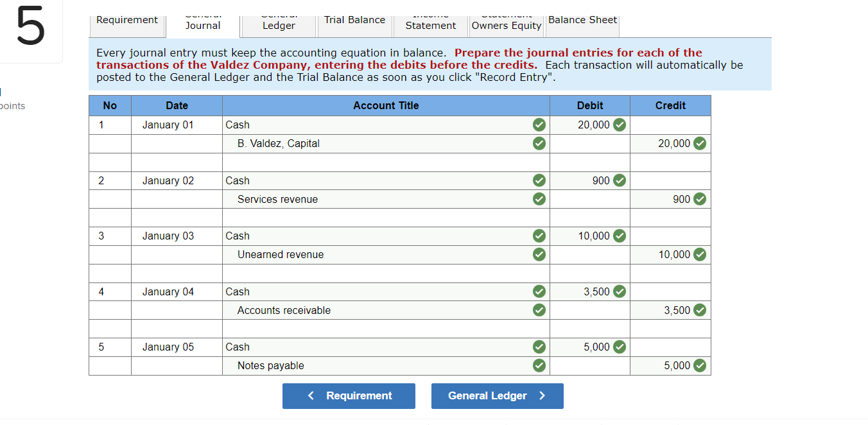The height and width of the screenshot is (425, 868).
Task: Click the Account Title column header
Action: click(386, 105)
